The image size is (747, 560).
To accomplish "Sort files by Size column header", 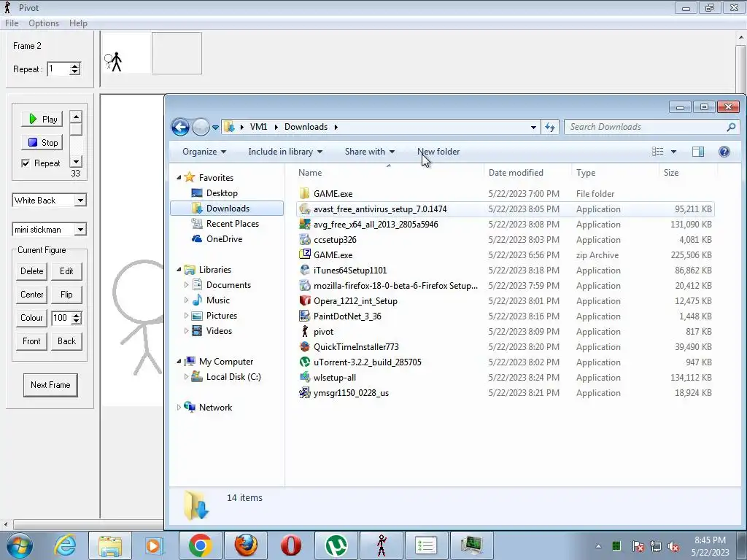I will click(x=687, y=173).
